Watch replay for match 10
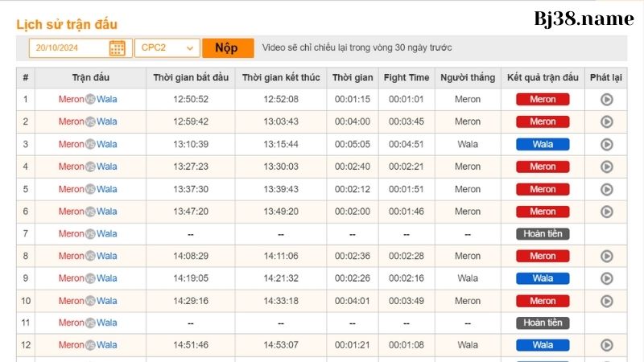 (x=607, y=301)
